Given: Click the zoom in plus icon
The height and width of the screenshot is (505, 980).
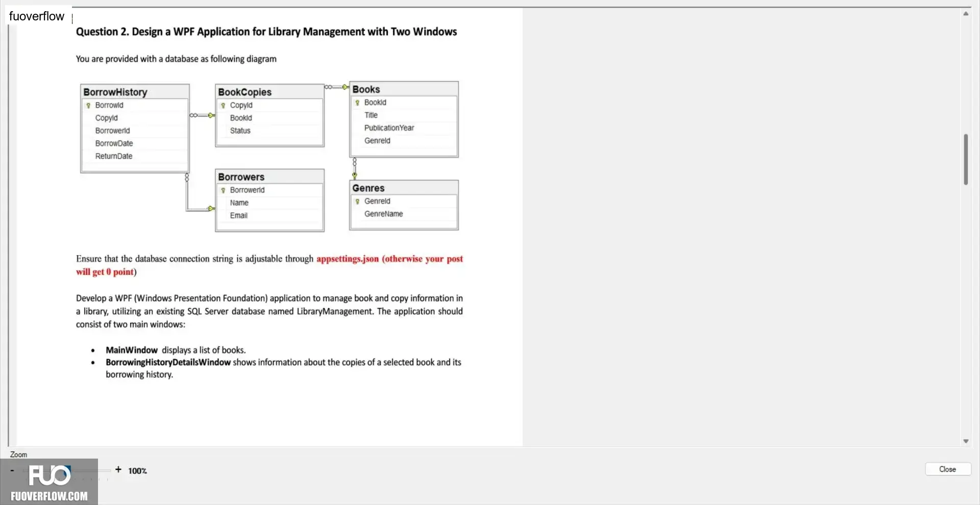Looking at the screenshot, I should pyautogui.click(x=118, y=469).
